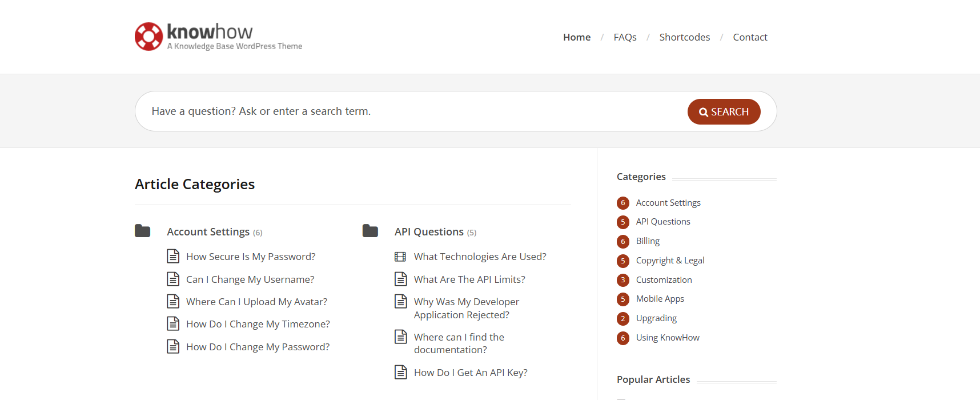The height and width of the screenshot is (400, 980).
Task: Click the film icon beside What Technologies Are Used
Action: click(x=400, y=257)
